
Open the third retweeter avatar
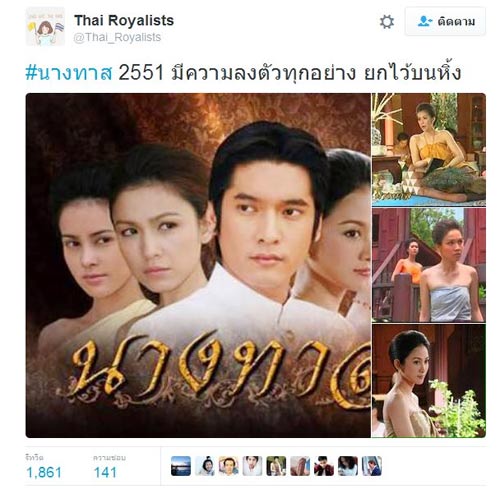tap(229, 466)
